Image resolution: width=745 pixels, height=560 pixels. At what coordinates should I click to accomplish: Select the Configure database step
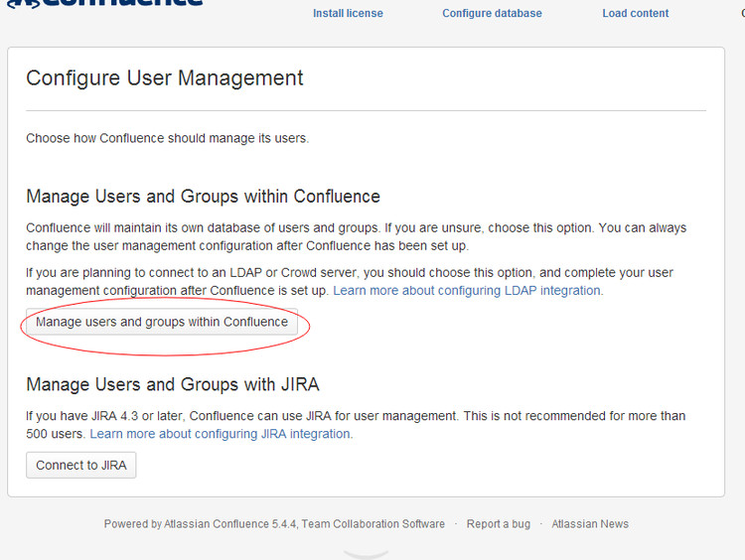click(492, 13)
